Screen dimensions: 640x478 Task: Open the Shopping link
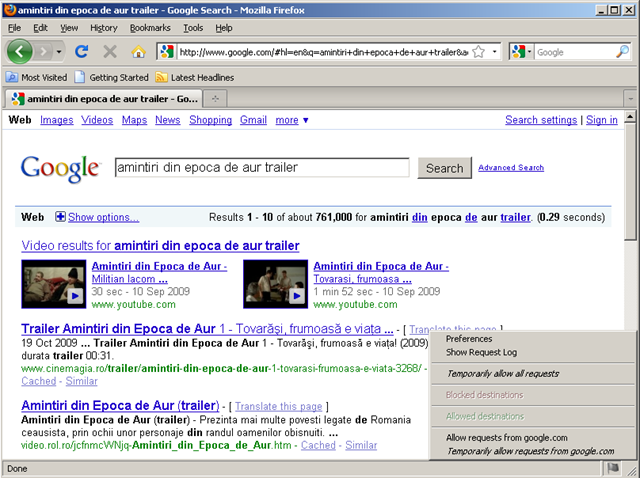(x=211, y=120)
